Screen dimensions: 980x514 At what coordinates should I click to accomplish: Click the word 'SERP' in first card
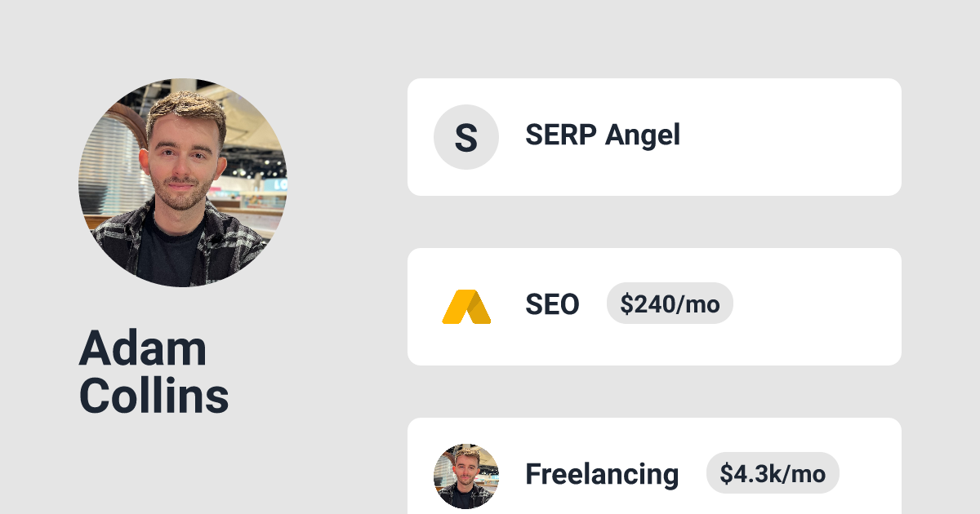(x=561, y=135)
